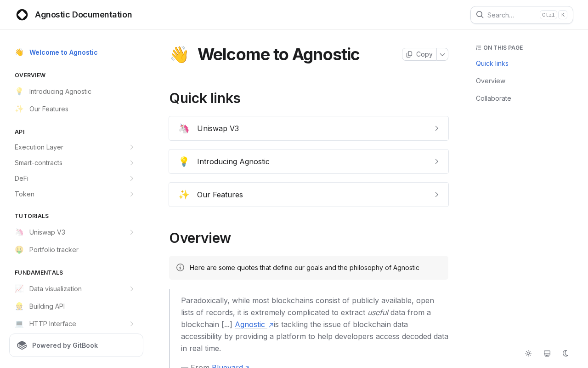Open the dropdown arrow beside Copy
The width and height of the screenshot is (588, 368).
(442, 54)
